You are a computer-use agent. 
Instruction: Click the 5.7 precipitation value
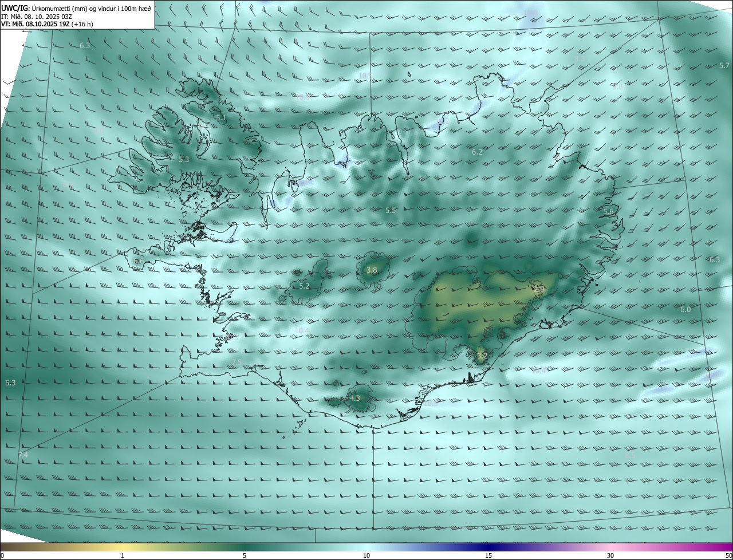coord(724,66)
